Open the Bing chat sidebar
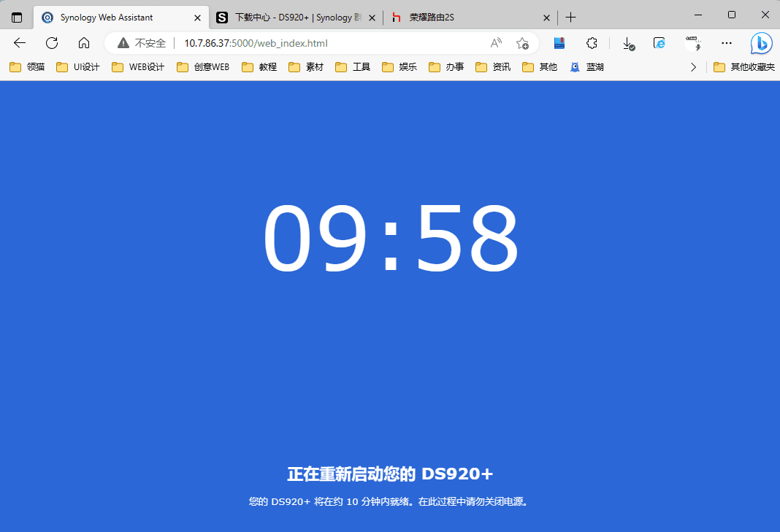This screenshot has height=532, width=780. [x=761, y=43]
